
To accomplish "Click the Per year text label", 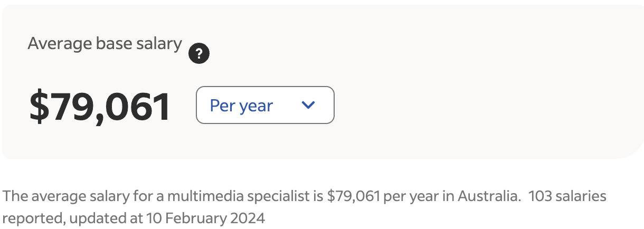I will point(241,106).
